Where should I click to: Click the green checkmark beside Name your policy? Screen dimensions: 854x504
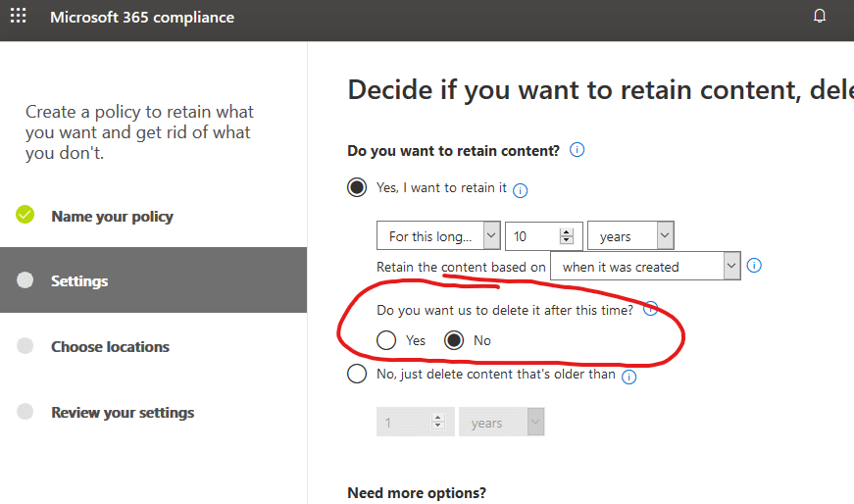[x=25, y=215]
